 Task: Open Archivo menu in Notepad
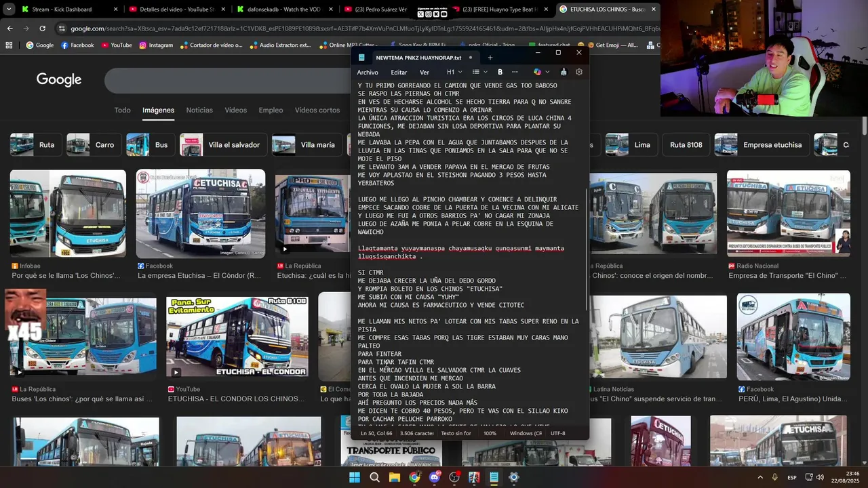(368, 72)
